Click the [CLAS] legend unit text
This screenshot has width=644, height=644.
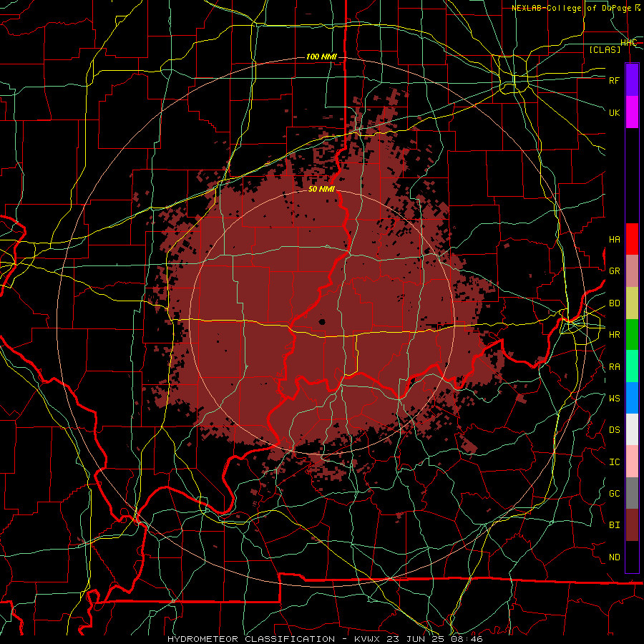coord(605,49)
